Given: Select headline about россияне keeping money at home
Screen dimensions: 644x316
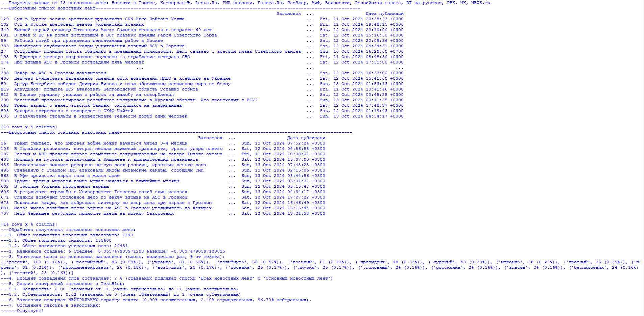Looking at the screenshot, I should coord(110,165).
